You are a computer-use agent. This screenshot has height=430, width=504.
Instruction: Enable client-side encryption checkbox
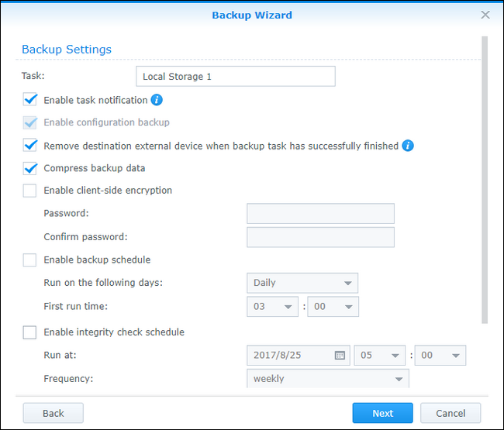(30, 191)
